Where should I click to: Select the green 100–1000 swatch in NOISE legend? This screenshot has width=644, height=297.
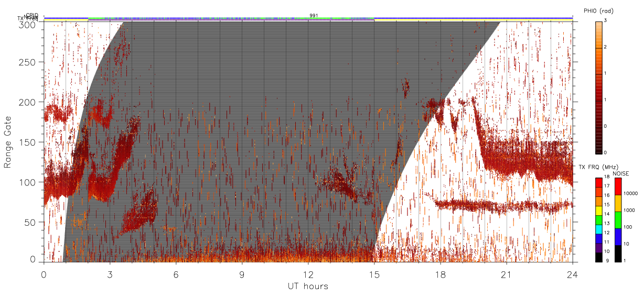coord(618,220)
